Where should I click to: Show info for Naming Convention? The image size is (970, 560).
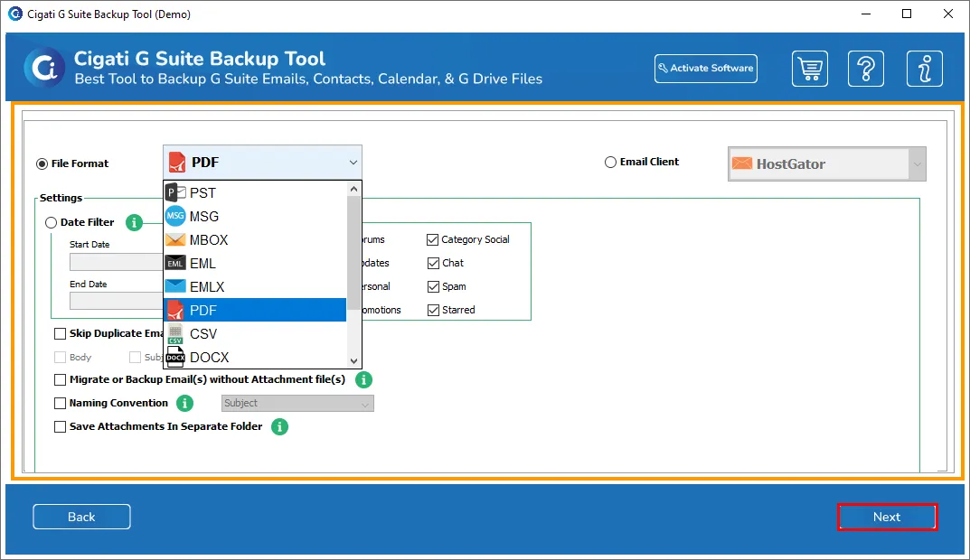[184, 403]
